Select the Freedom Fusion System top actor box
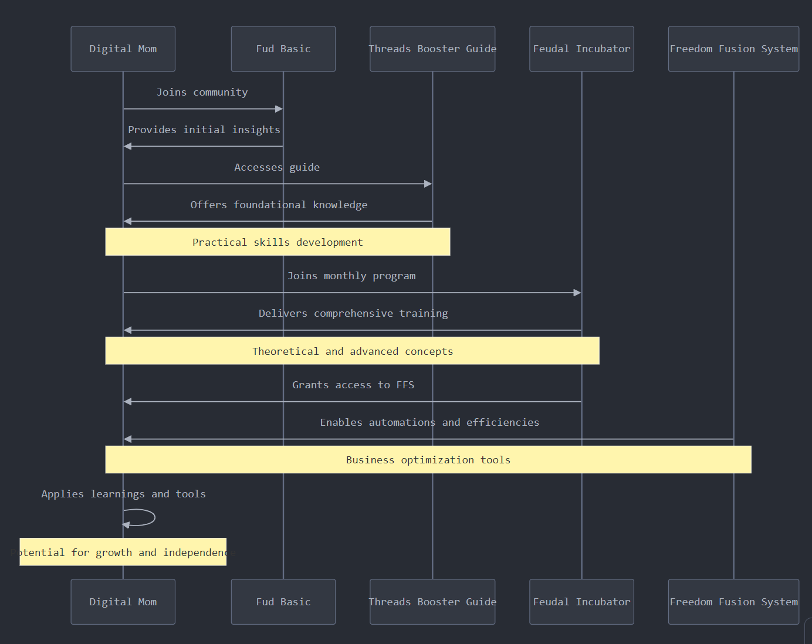 coord(733,49)
